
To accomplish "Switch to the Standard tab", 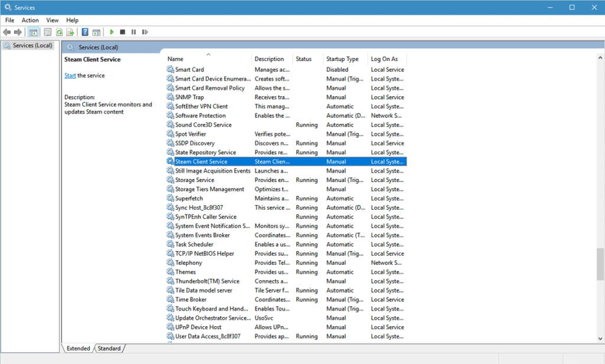I will [x=109, y=348].
